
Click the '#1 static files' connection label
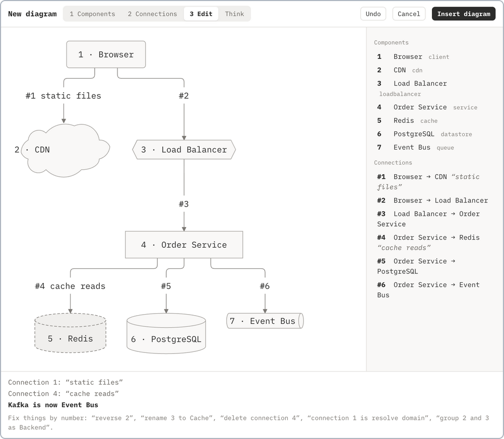tap(64, 96)
